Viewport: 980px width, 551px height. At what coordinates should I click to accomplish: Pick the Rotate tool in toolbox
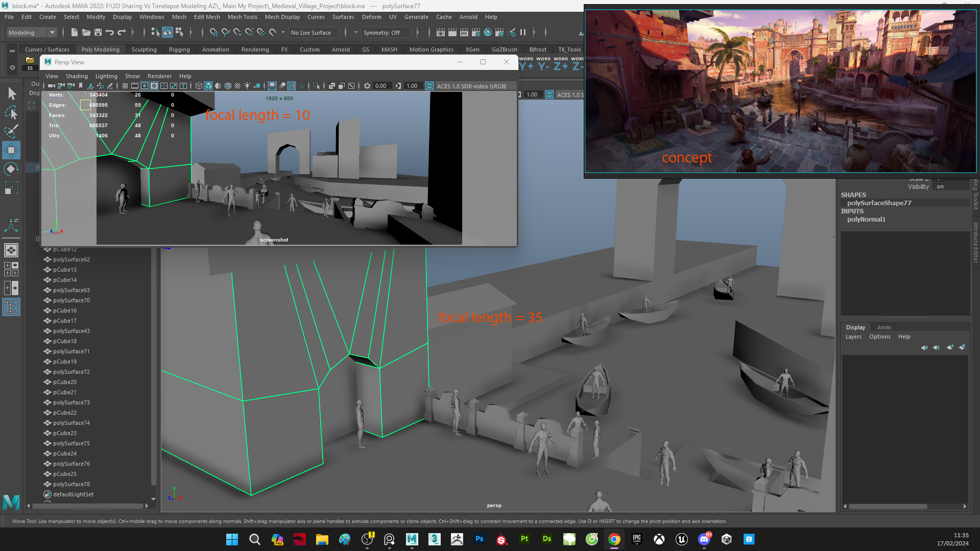pyautogui.click(x=11, y=169)
